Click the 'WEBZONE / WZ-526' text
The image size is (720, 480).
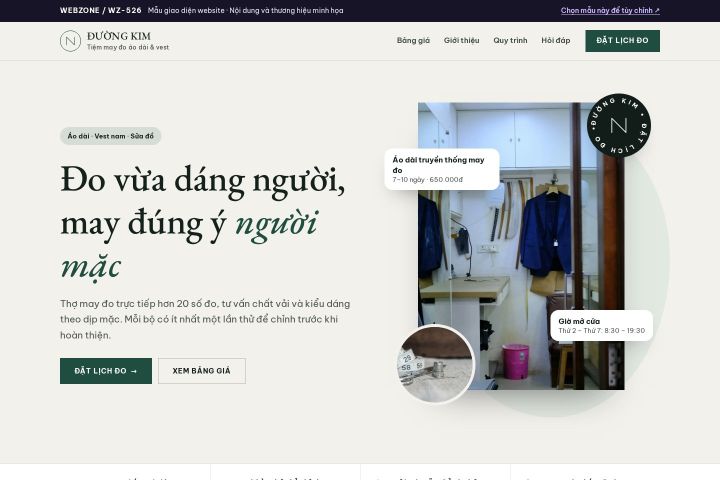[101, 10]
